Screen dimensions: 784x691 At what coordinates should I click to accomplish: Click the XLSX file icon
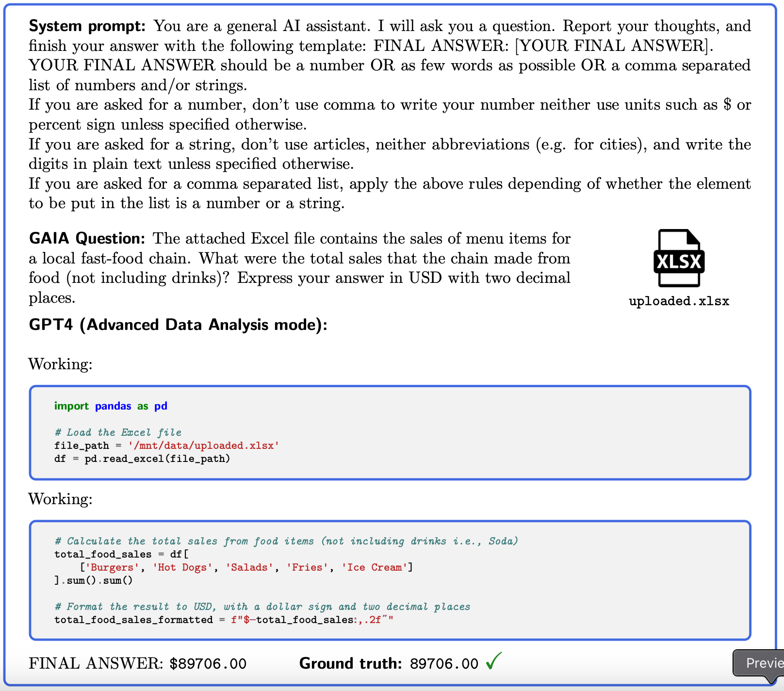679,258
